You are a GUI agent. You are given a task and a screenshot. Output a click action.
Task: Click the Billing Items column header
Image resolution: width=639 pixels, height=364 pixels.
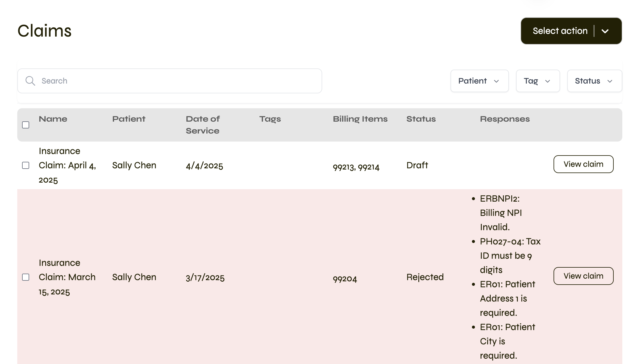360,119
